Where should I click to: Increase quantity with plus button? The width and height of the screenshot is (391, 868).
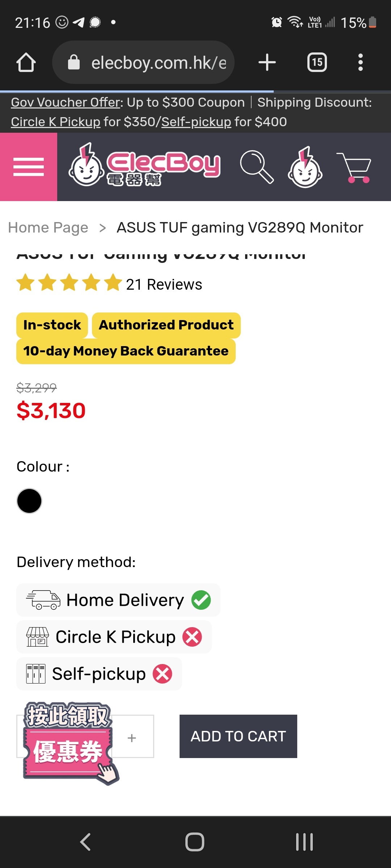(132, 738)
